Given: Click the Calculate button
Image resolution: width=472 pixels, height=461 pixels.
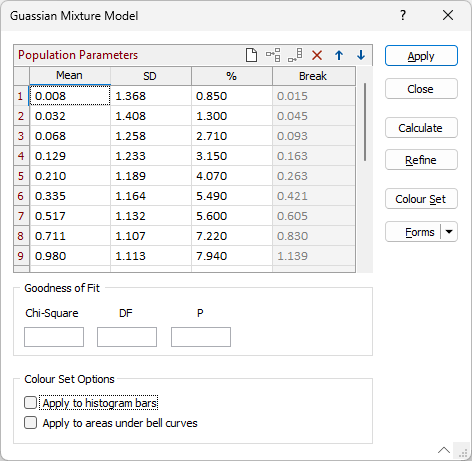Looking at the screenshot, I should [x=421, y=128].
